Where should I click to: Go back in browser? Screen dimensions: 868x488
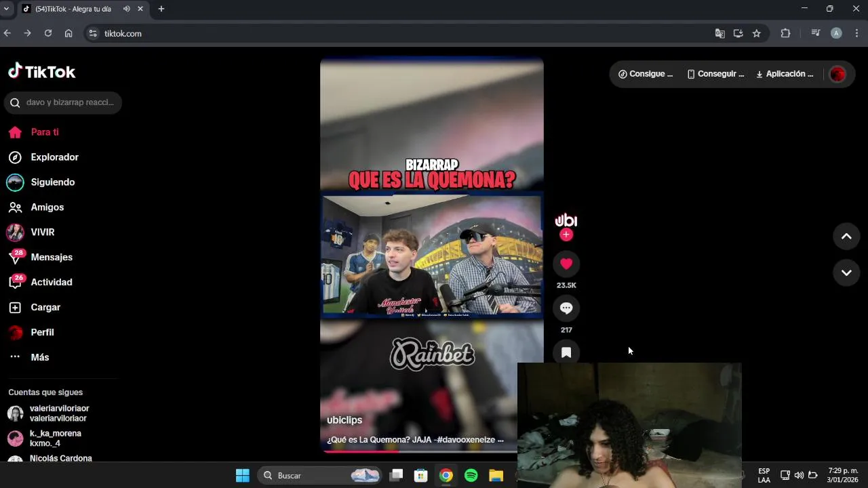click(x=7, y=33)
